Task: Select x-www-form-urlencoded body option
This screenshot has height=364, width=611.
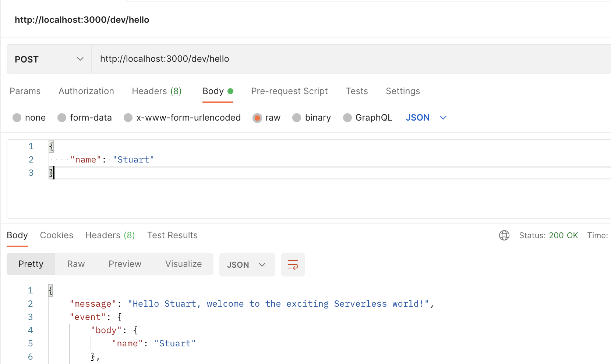Action: [x=128, y=118]
